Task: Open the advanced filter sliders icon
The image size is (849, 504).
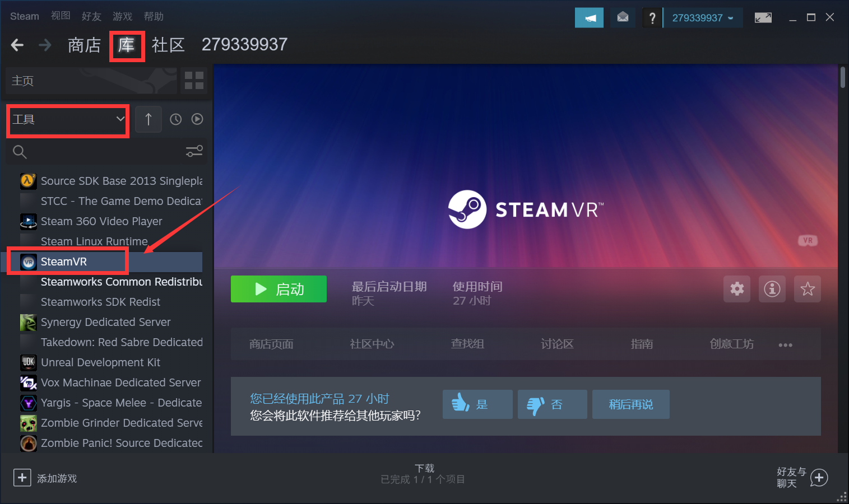Action: [194, 151]
